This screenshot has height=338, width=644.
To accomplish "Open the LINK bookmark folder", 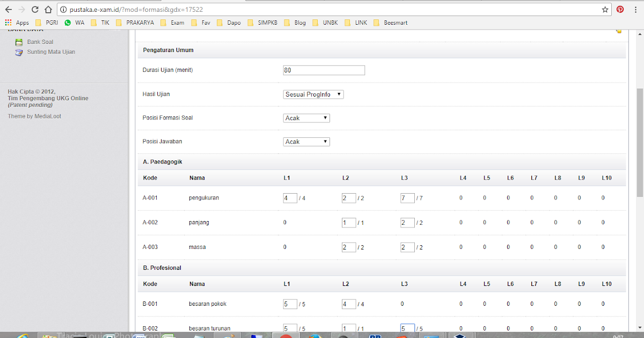I will click(356, 23).
